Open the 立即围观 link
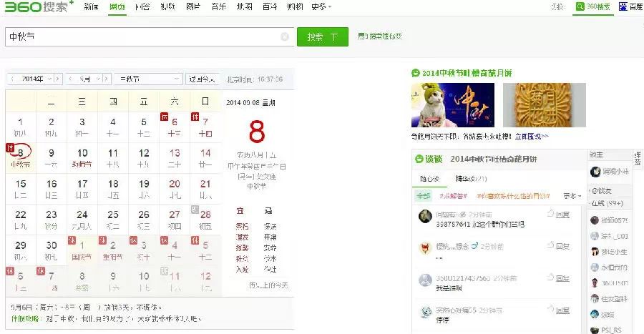Screen dimensions: 644x334 [x=532, y=136]
